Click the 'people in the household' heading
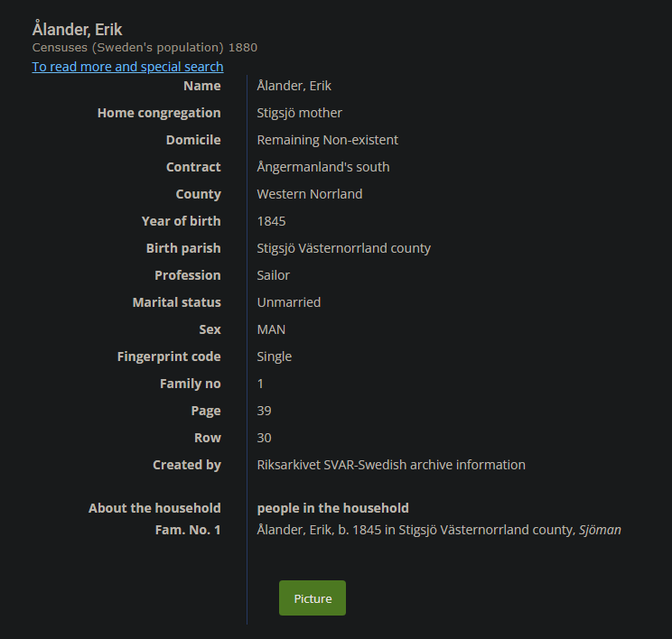This screenshot has height=639, width=672. click(x=332, y=508)
